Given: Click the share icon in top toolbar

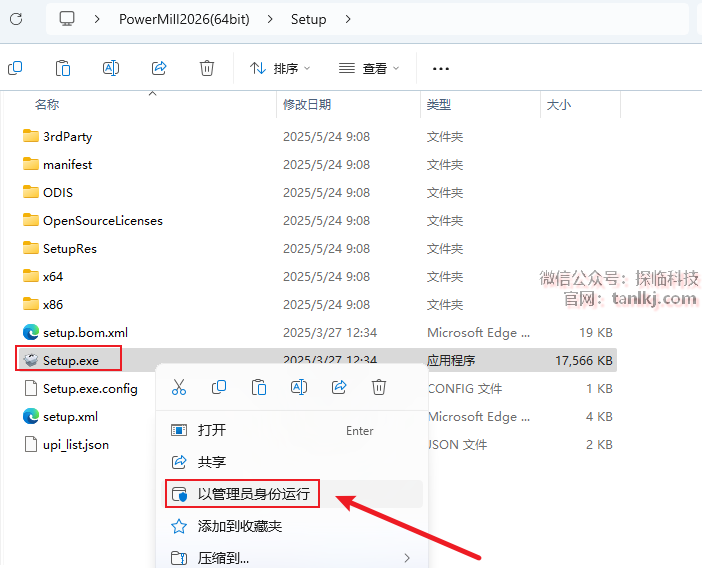Looking at the screenshot, I should 159,68.
